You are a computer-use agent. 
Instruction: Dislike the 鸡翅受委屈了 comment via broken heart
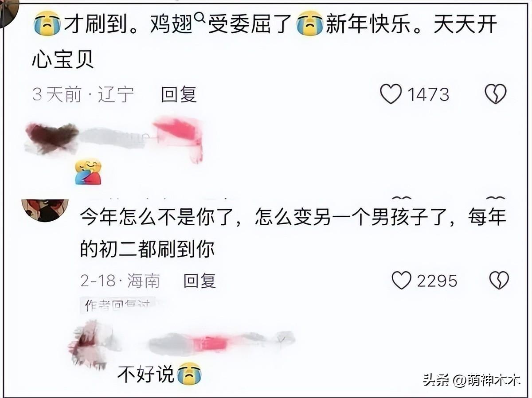(x=496, y=94)
